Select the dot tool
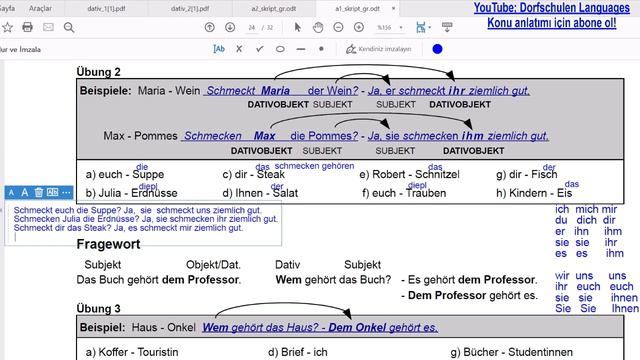 (321, 49)
